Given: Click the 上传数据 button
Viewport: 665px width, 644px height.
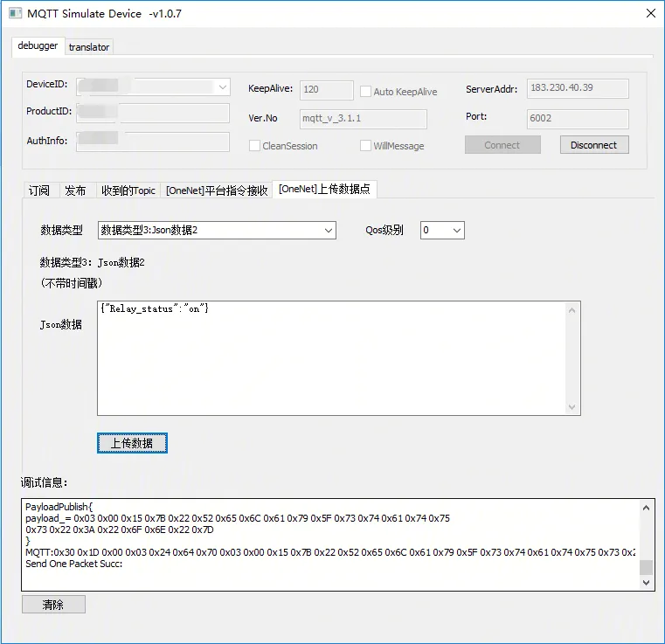Looking at the screenshot, I should pos(131,443).
